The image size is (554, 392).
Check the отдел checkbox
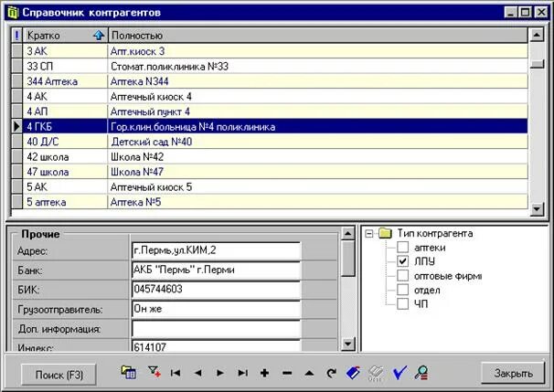[x=403, y=290]
